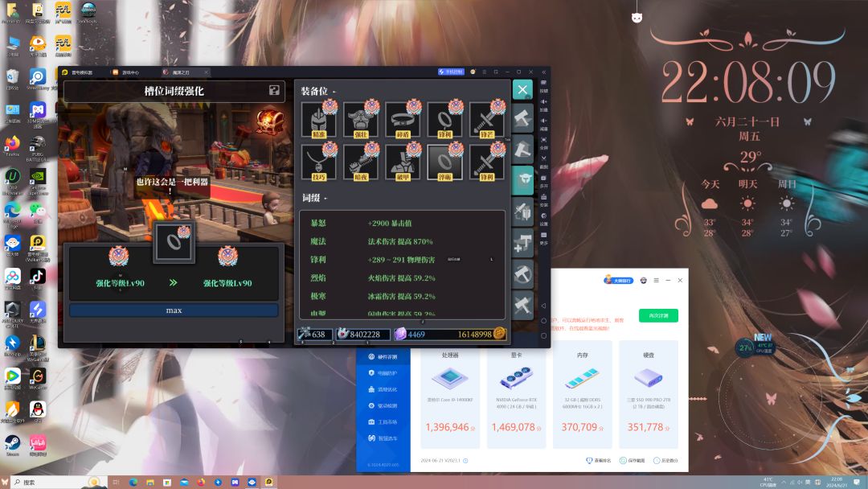Click the 魔法 affix row
The image size is (868, 489).
[x=402, y=241]
